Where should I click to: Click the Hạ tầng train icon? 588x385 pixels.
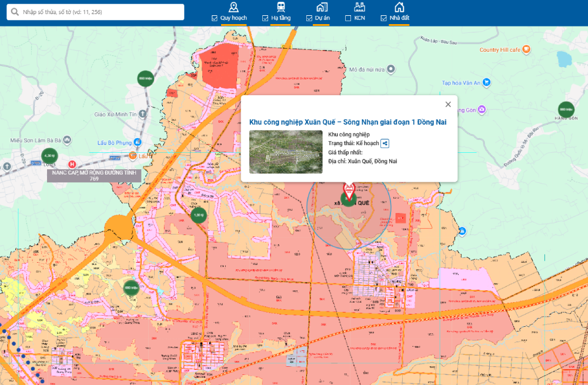[x=280, y=7]
